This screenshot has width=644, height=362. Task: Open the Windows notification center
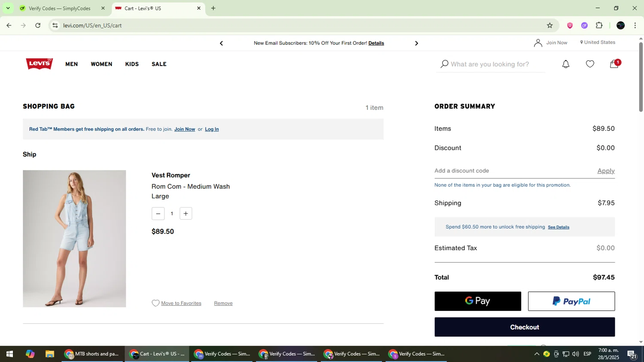click(x=632, y=354)
